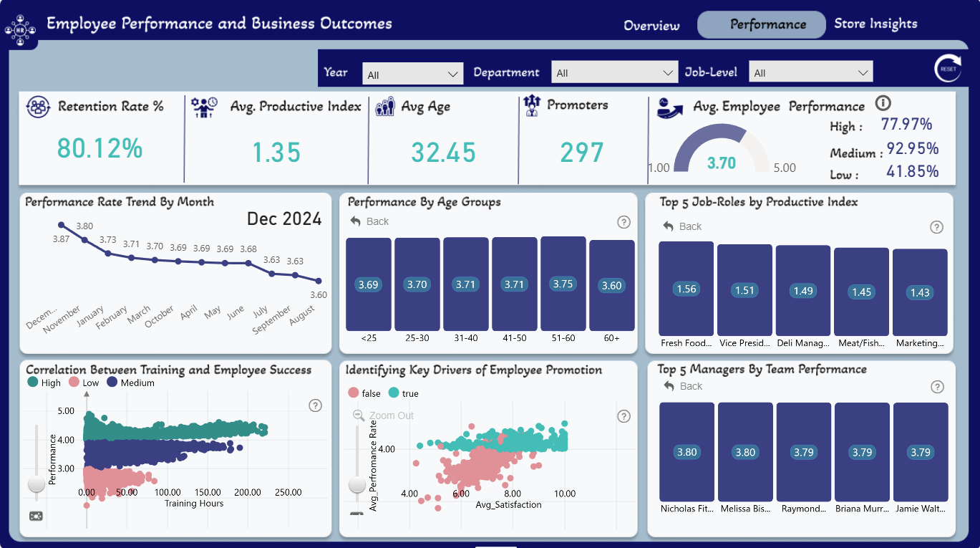
Task: Click help icon in Training Correlation chart
Action: pos(315,405)
